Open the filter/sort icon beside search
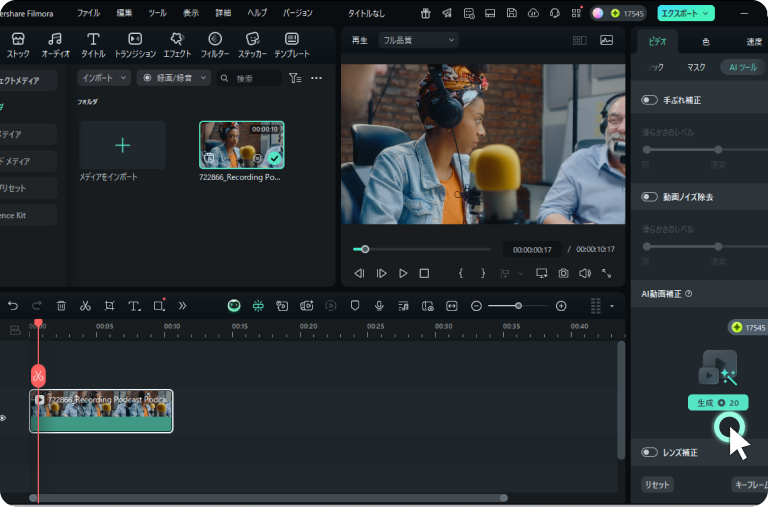Screen dimensions: 768x507 [295, 78]
